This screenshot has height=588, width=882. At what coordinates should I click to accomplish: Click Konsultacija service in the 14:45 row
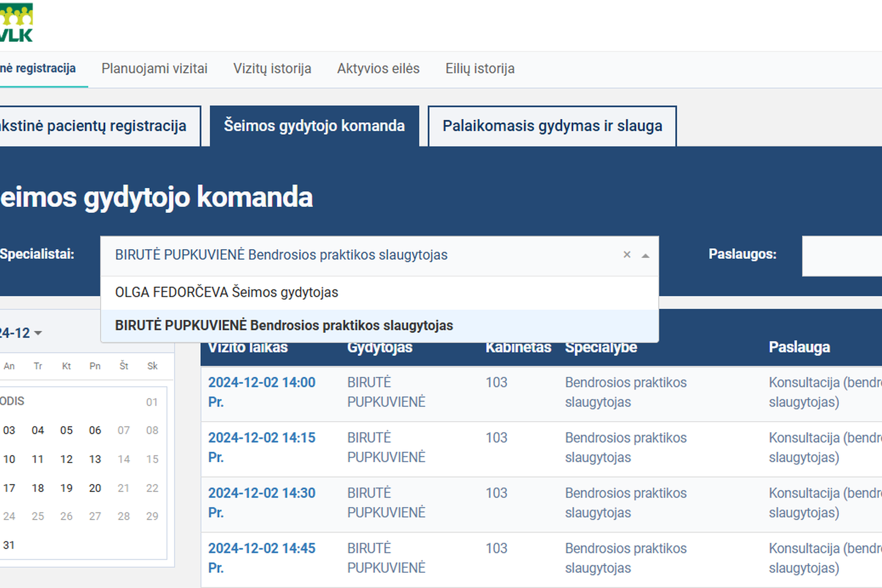point(825,558)
